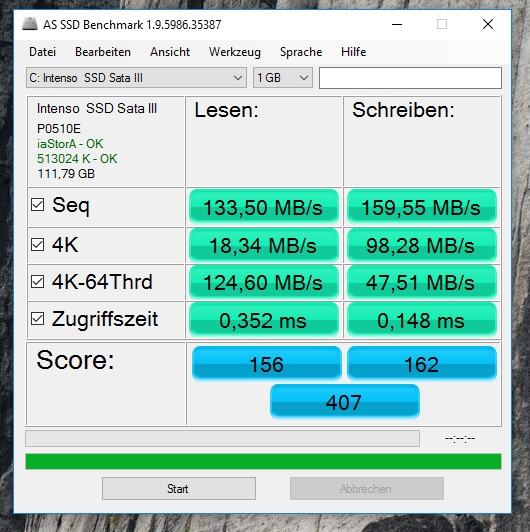The image size is (530, 532).
Task: Uncheck the 4K test checkbox
Action: click(37, 244)
